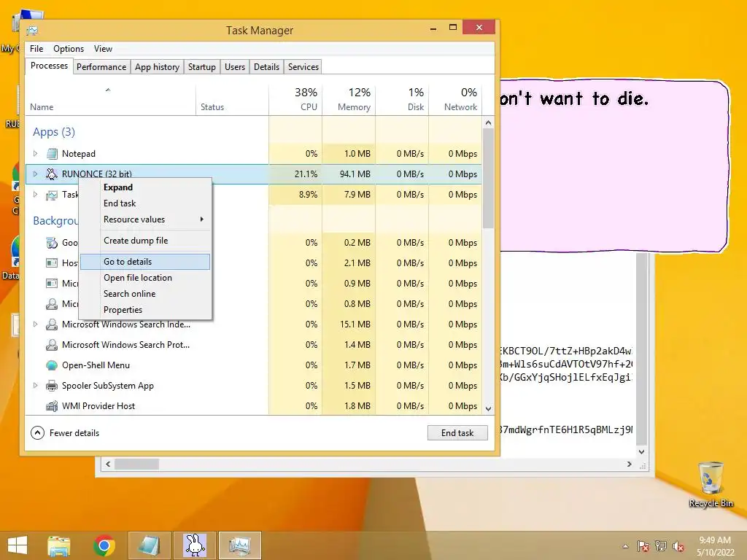The width and height of the screenshot is (747, 560).
Task: Click the process list scroll up arrow
Action: 488,122
